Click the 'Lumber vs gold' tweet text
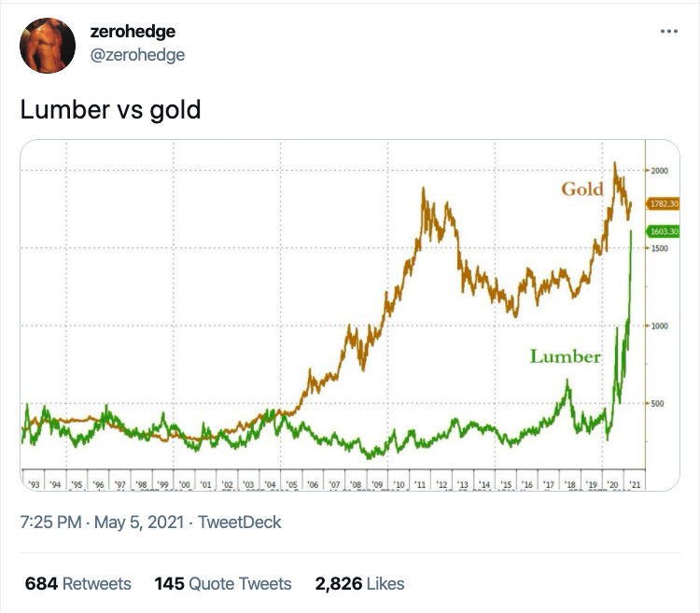This screenshot has height=613, width=700. (110, 110)
